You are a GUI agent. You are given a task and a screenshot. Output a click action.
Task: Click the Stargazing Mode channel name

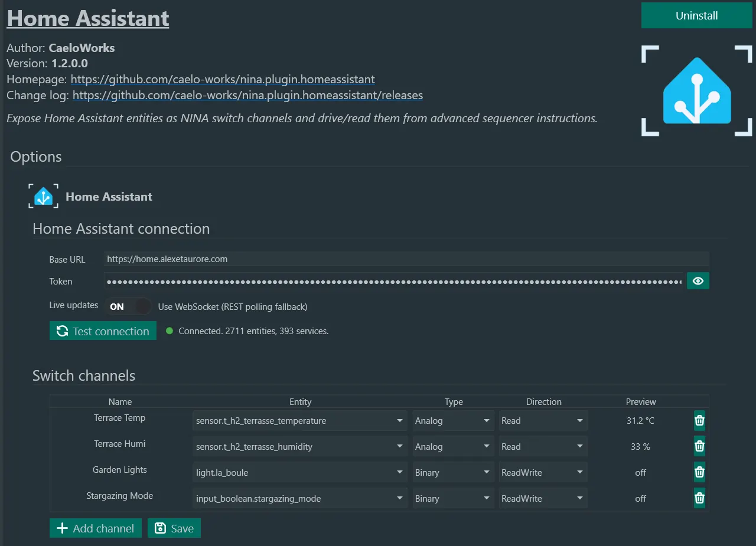(120, 496)
